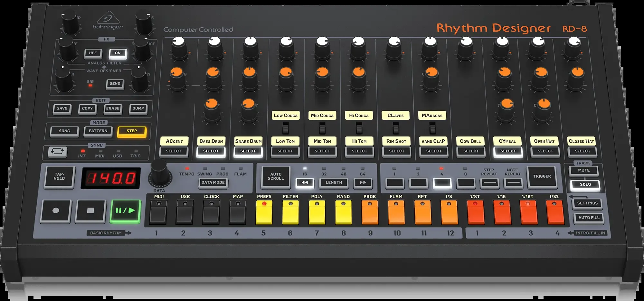Image resolution: width=644 pixels, height=301 pixels.
Task: Click the repeat button under 1
Action: 395,183
